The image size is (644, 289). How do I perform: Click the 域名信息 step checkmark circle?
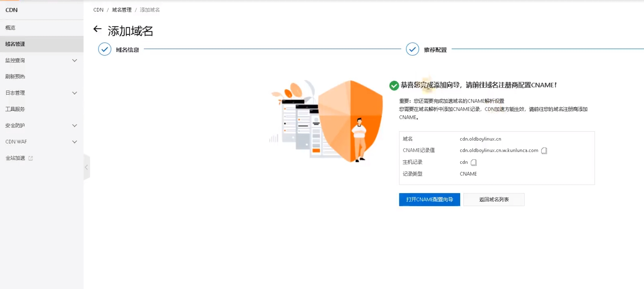click(x=105, y=49)
